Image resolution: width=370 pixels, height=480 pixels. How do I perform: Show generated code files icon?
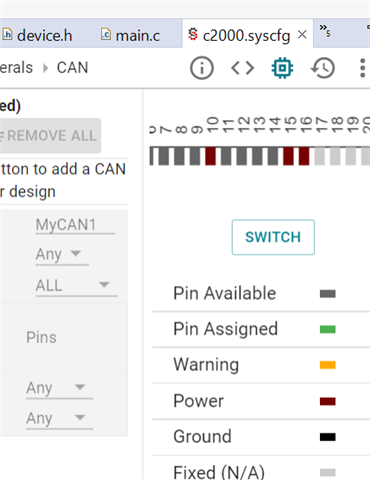(x=243, y=68)
